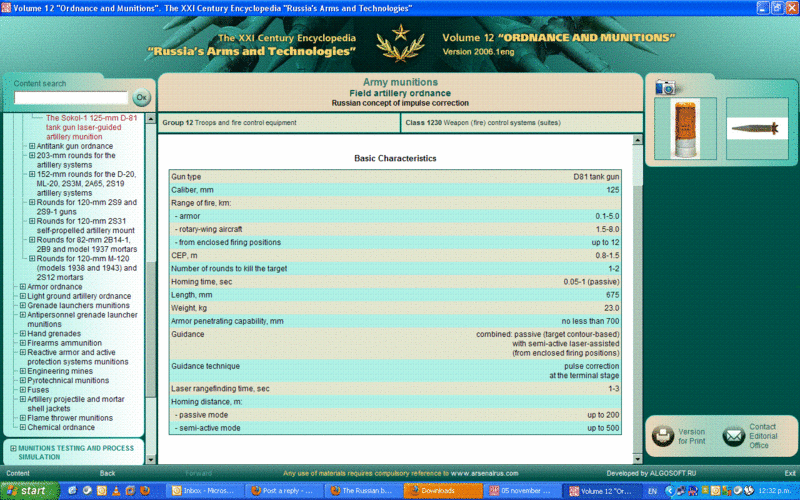Viewport: 800px width, 500px height.
Task: Click up arrow of content scrollbar
Action: pyautogui.click(x=637, y=139)
